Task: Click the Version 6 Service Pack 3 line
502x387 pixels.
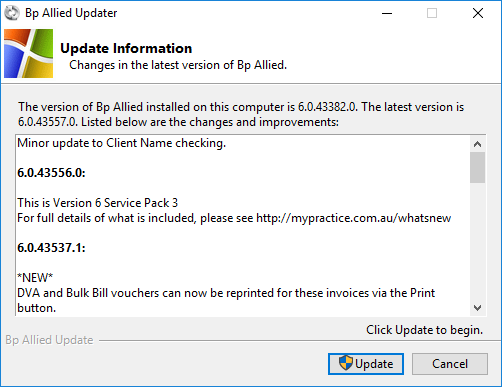Action: pos(98,203)
